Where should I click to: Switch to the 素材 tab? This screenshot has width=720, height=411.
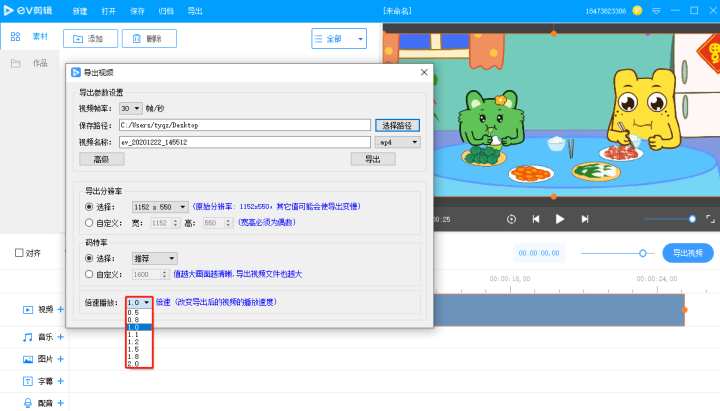pos(29,36)
